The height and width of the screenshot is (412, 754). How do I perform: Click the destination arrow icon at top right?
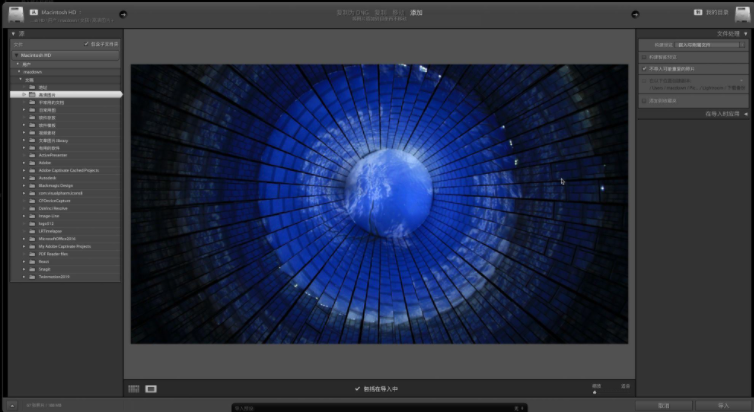[634, 14]
